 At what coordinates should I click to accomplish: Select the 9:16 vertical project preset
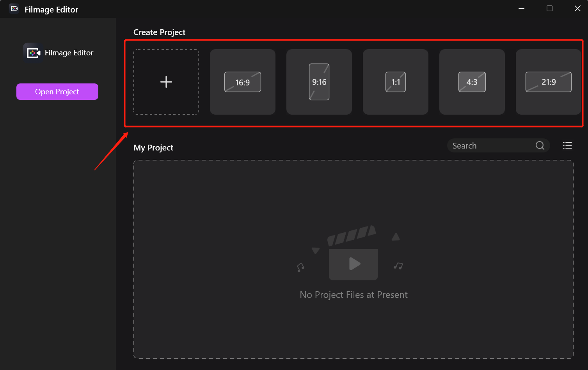pos(319,82)
